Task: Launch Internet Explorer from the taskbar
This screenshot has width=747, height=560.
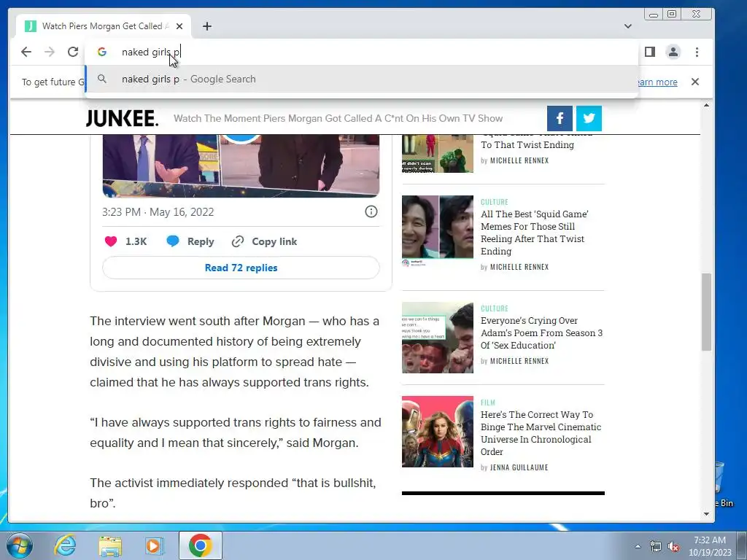Action: click(64, 545)
